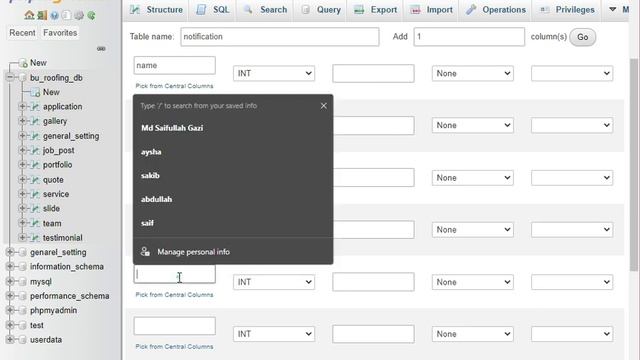Screen dimensions: 640x360
Task: Open the Operations tab
Action: tap(496, 9)
